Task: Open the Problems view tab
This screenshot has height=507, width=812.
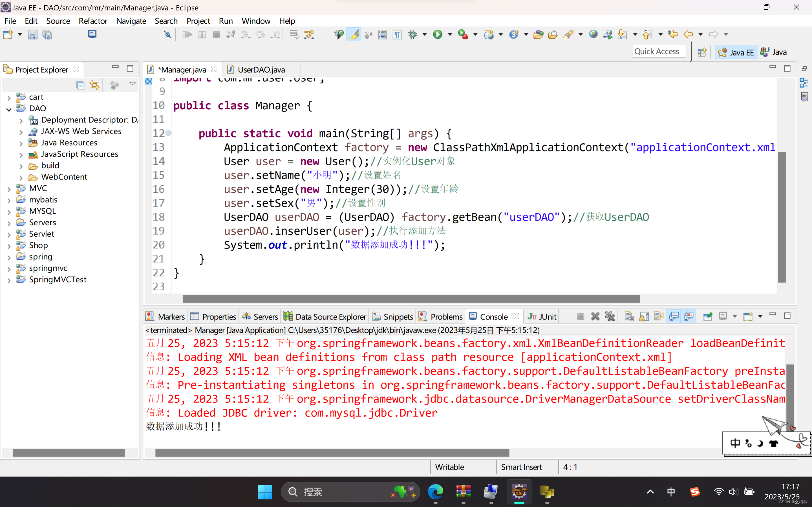Action: tap(446, 317)
